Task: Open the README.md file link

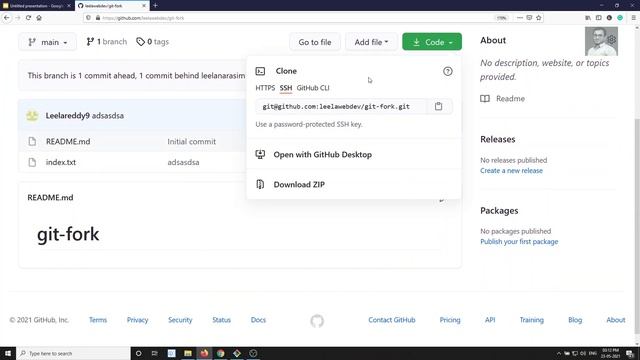Action: click(68, 142)
